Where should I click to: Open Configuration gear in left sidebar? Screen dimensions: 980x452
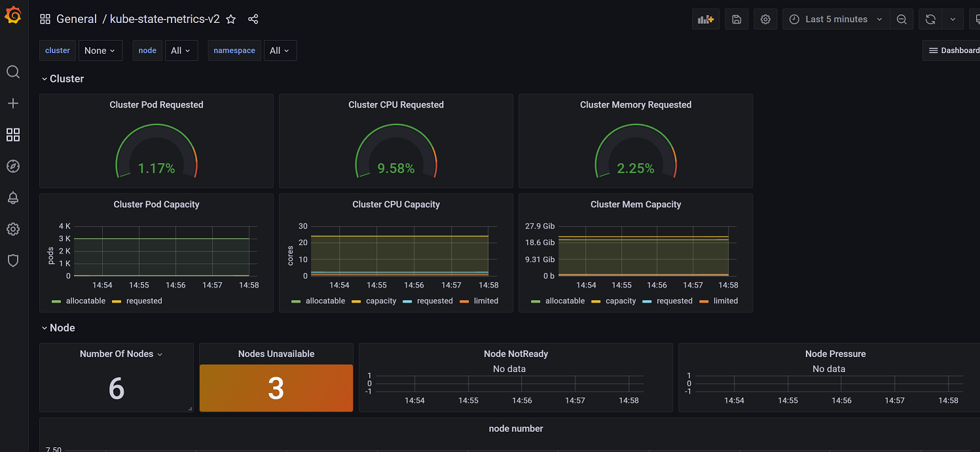pyautogui.click(x=13, y=229)
